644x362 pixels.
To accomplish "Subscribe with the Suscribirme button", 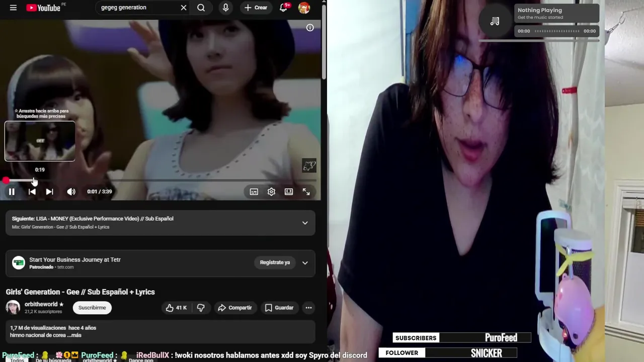I will click(92, 308).
